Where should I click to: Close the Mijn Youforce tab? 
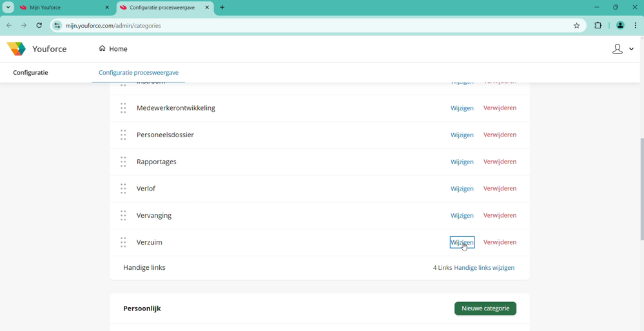107,7
